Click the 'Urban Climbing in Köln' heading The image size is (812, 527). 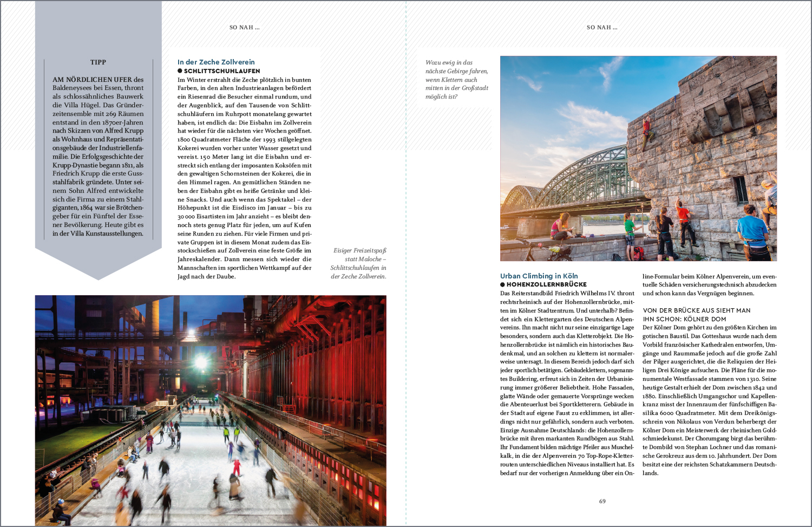[x=539, y=276]
